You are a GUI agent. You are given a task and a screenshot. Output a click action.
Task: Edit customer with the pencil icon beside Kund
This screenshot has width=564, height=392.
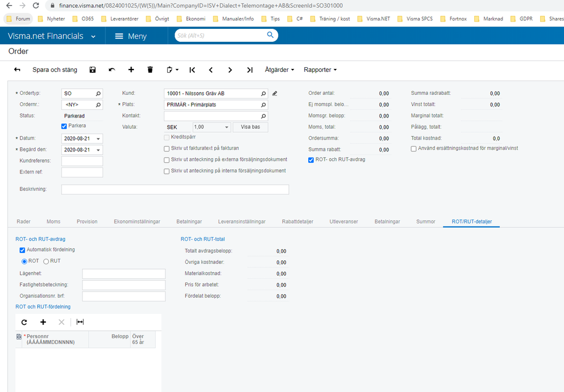[x=275, y=94]
